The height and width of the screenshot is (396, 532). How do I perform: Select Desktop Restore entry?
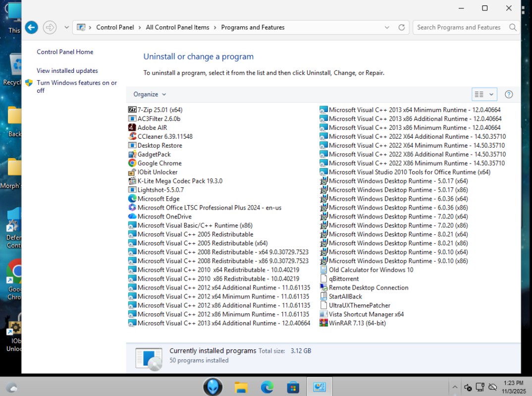(x=156, y=145)
